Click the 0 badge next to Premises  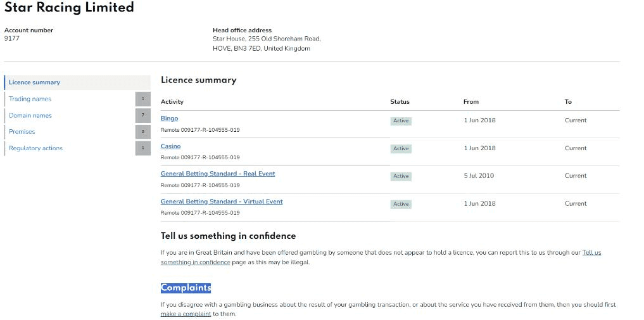[142, 132]
